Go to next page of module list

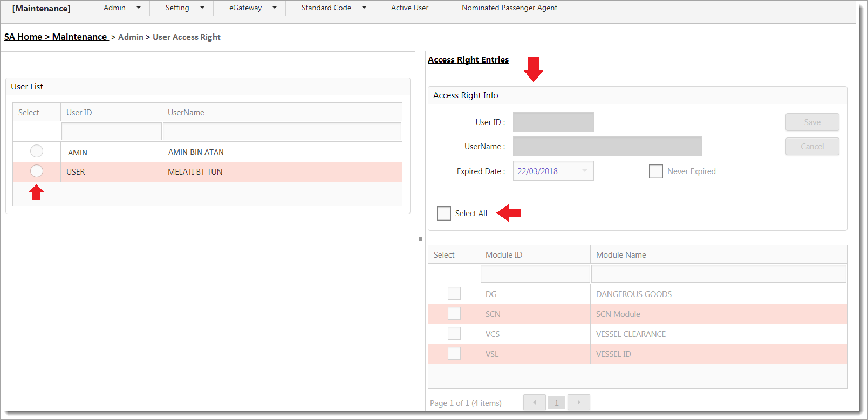tap(579, 402)
